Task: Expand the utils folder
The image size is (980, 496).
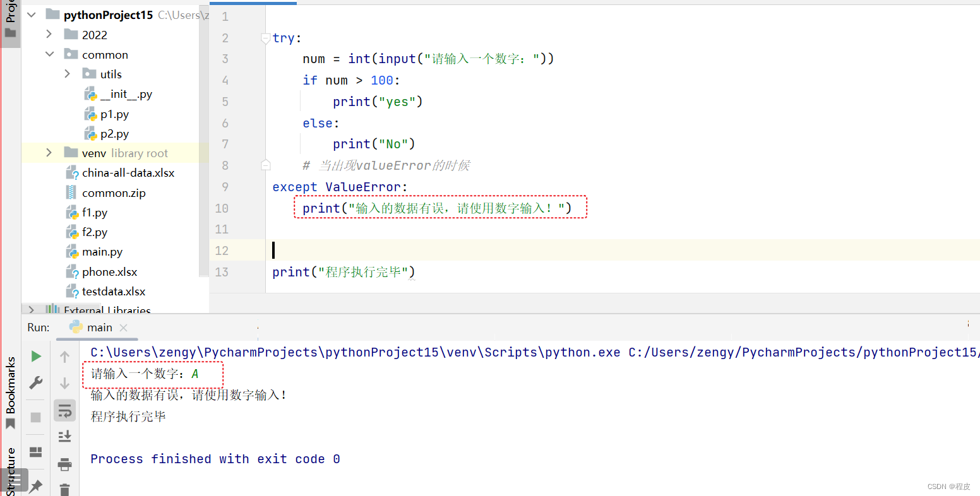Action: pos(68,74)
